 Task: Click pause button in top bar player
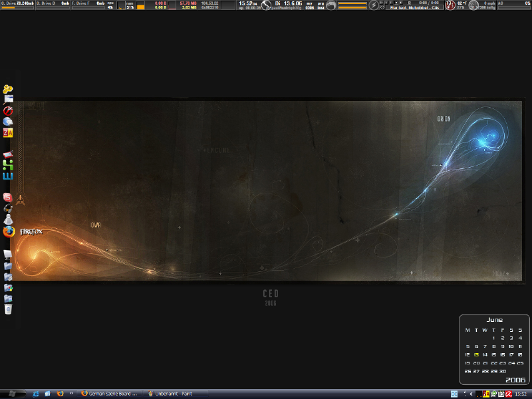coord(391,3)
